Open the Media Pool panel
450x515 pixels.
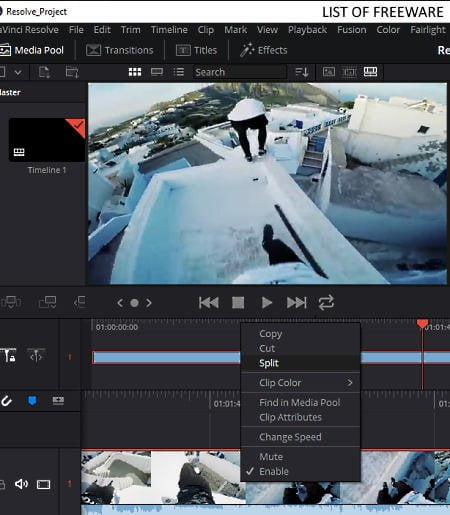(x=32, y=50)
